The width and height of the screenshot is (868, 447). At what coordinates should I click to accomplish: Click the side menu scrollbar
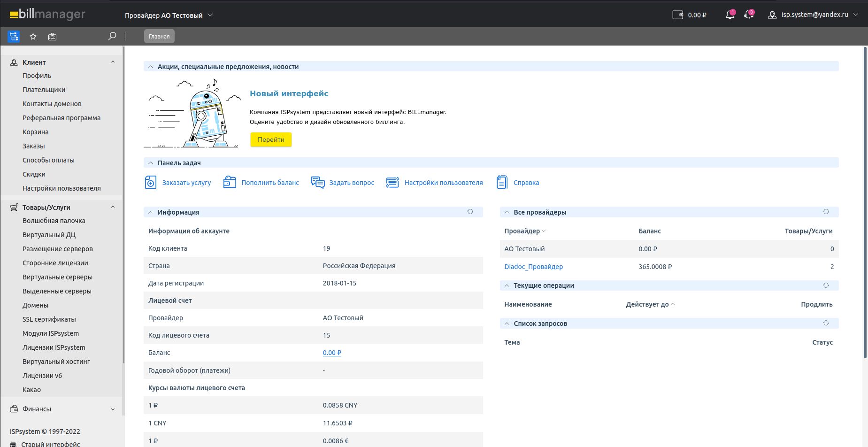pyautogui.click(x=123, y=204)
